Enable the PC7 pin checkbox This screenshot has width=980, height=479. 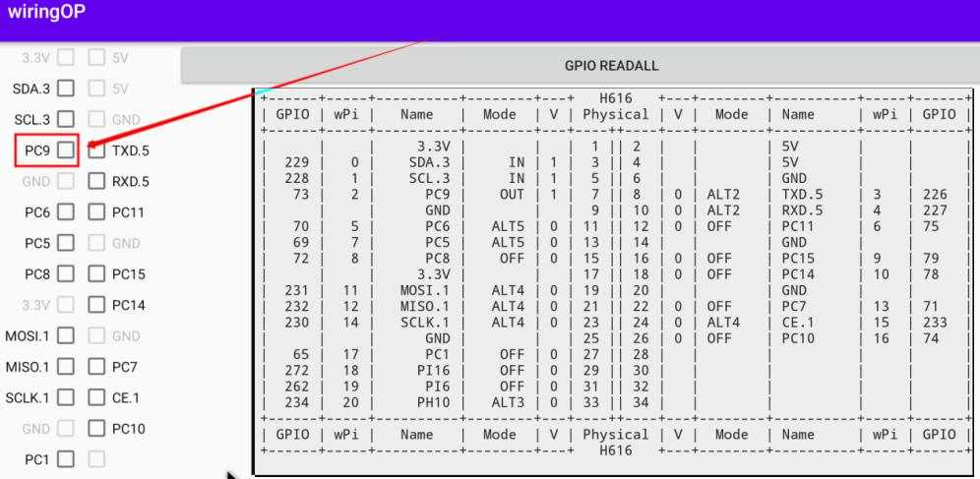tap(96, 367)
